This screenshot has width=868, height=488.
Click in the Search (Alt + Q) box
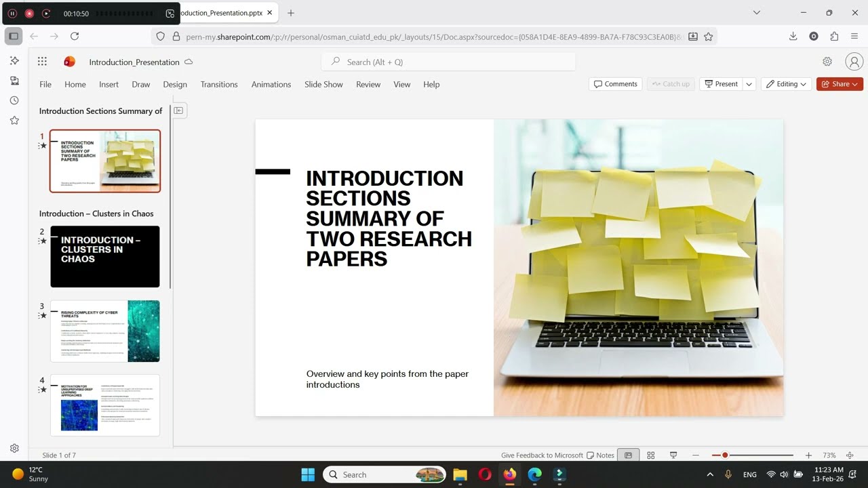pos(448,62)
